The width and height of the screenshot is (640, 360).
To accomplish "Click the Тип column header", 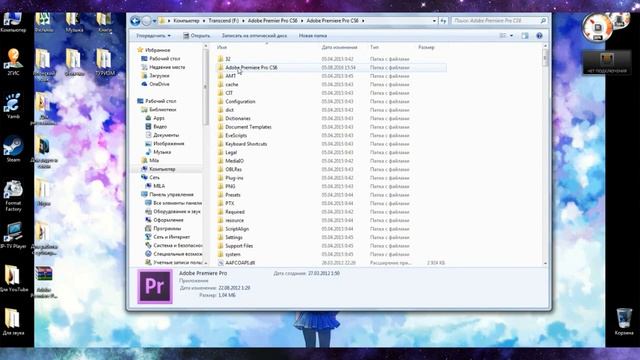I will click(x=374, y=47).
